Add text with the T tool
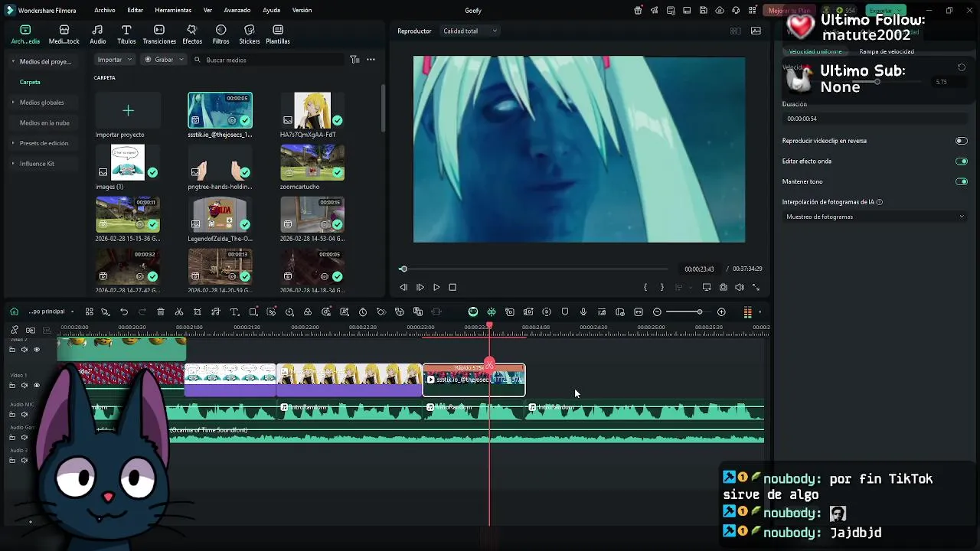Viewport: 980px width, 551px height. point(234,312)
